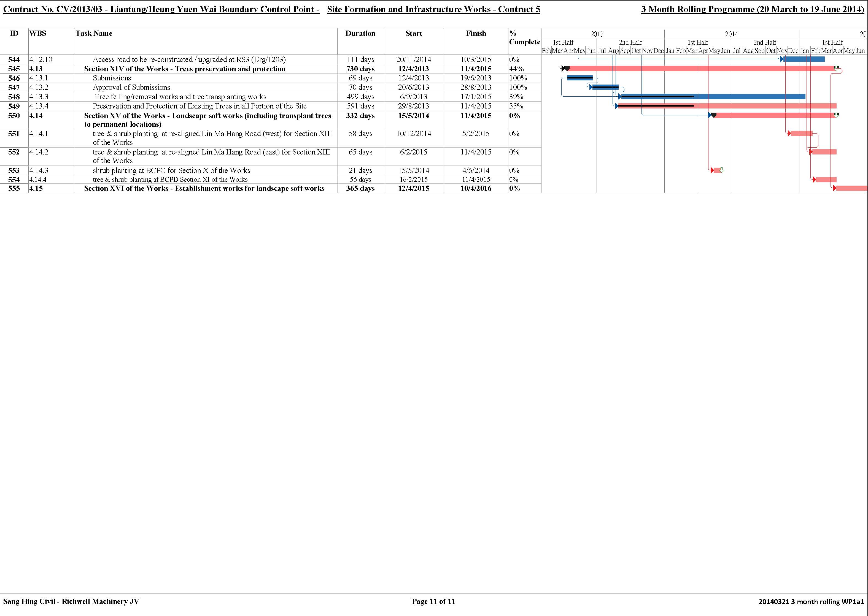Select Section XV Landscape soft works summary row

coord(207,120)
